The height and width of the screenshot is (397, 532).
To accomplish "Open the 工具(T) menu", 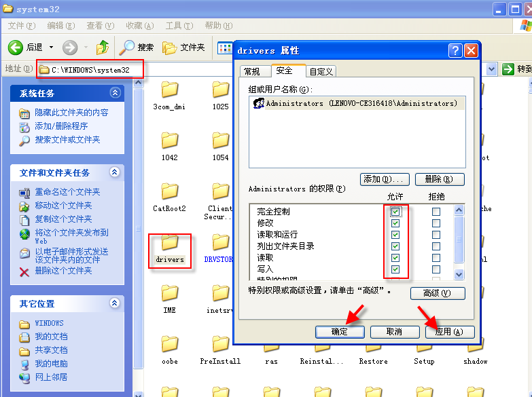I will point(179,26).
